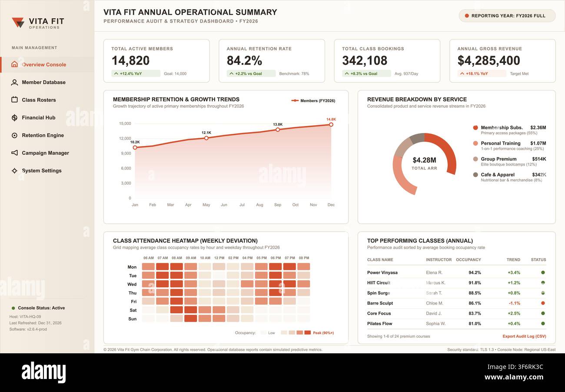The image size is (565, 392).
Task: Click the Membership Subs. legend color dot
Action: coord(475,128)
